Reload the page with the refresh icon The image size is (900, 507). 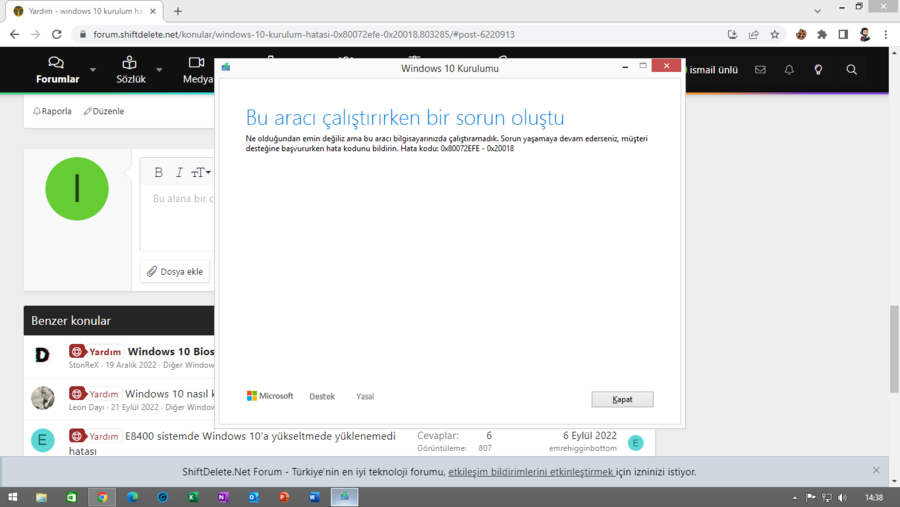56,34
